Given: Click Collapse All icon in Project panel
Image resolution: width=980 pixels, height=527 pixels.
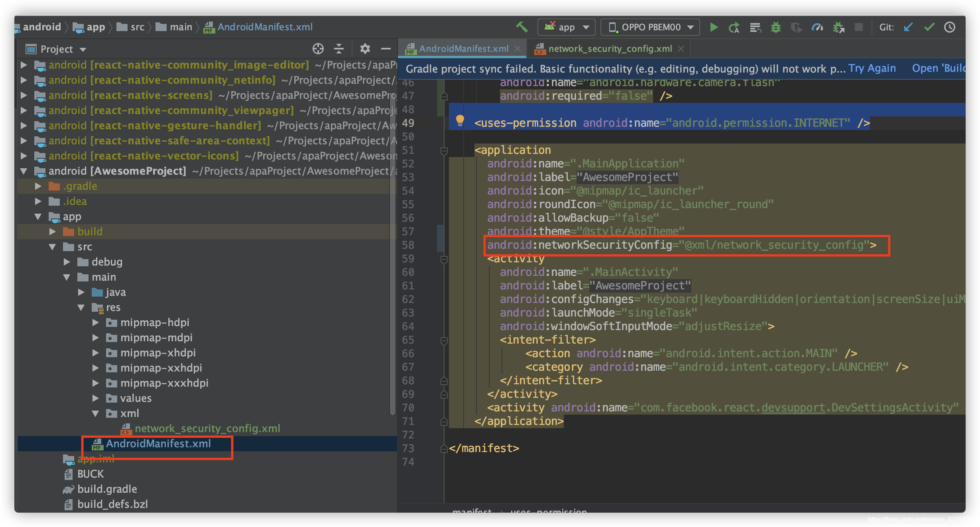Looking at the screenshot, I should point(339,49).
